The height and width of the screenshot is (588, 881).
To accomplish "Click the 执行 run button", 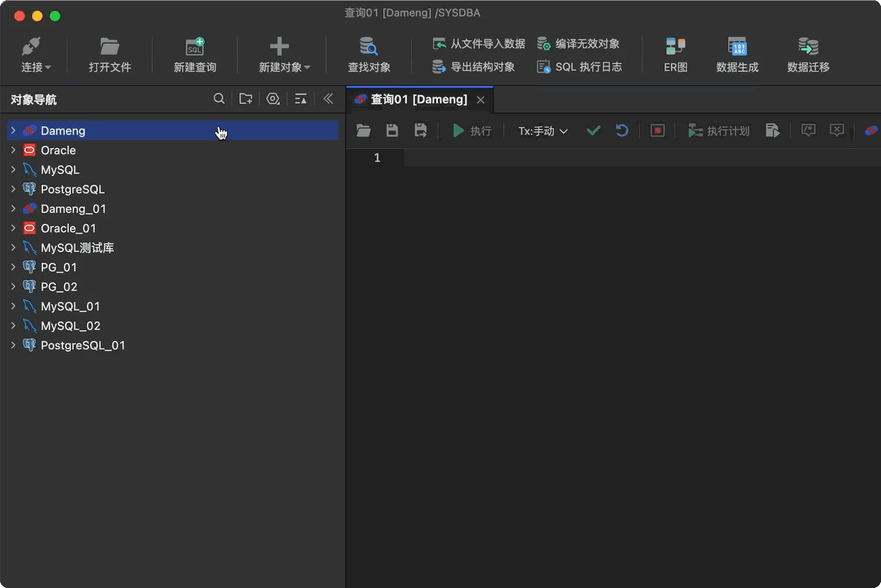I will 472,131.
